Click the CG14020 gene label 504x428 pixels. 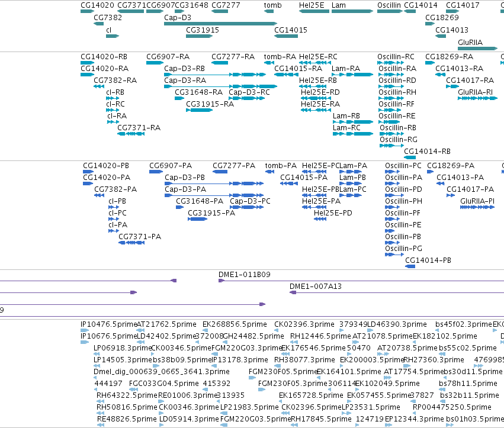97,5
